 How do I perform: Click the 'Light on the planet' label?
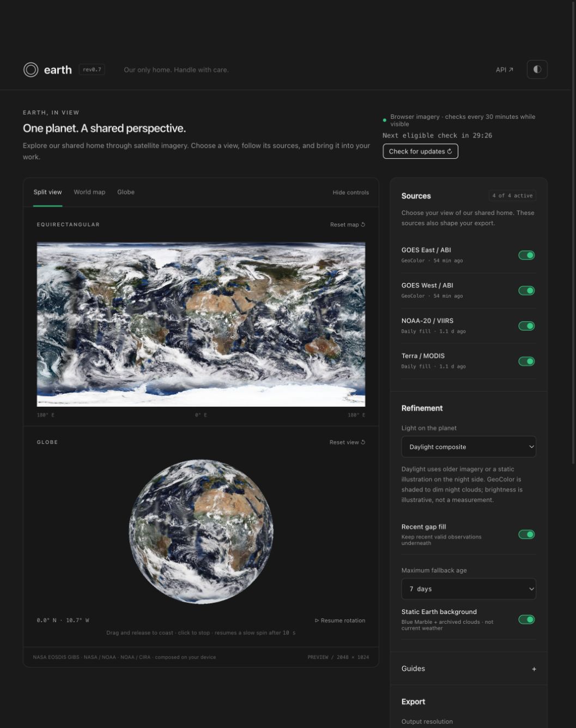(429, 428)
